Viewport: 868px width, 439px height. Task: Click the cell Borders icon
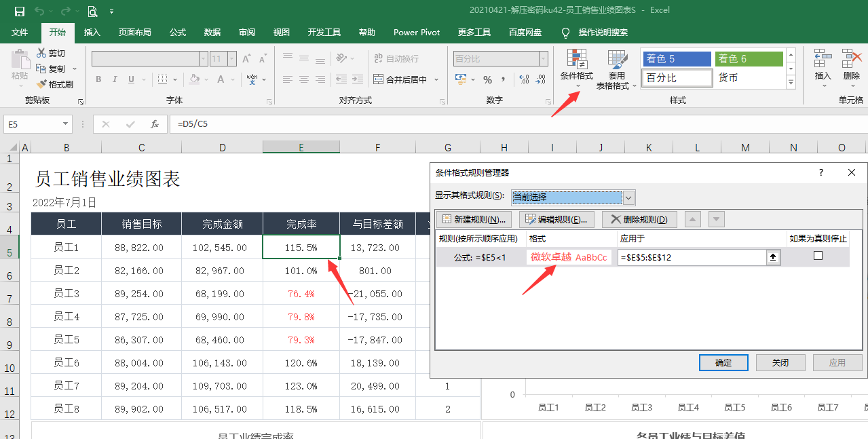(162, 79)
